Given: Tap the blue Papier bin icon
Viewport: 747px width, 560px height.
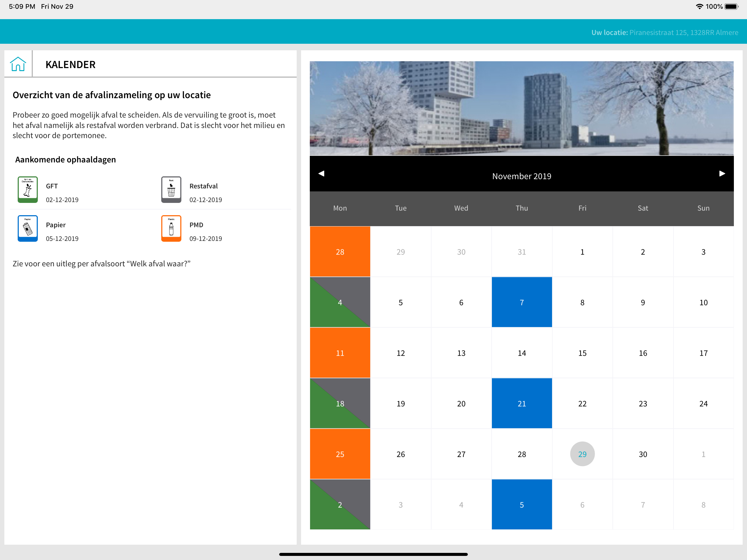Looking at the screenshot, I should pyautogui.click(x=28, y=228).
